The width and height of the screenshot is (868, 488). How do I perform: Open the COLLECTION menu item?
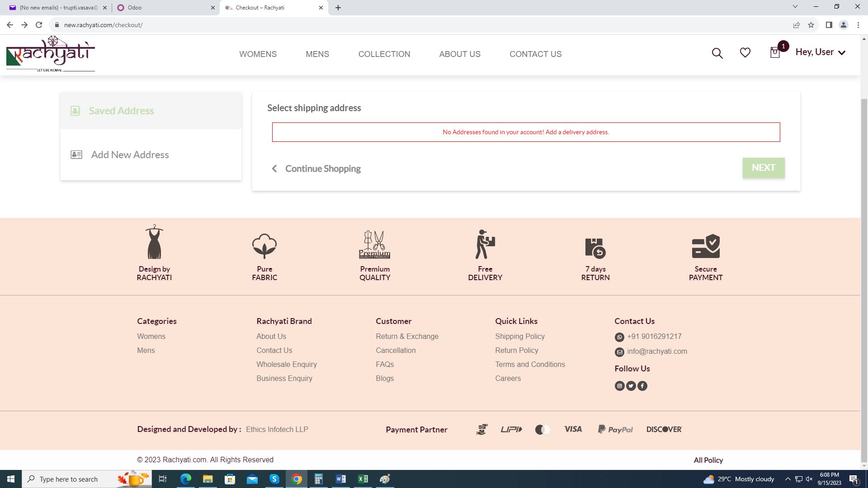[384, 54]
